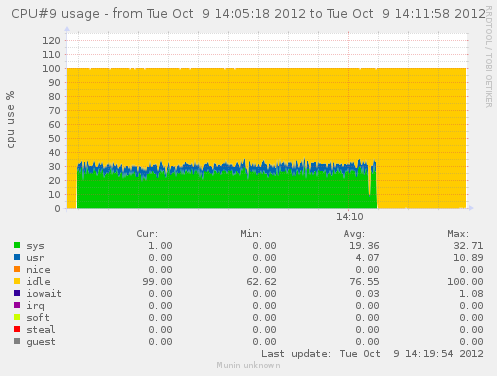Click the purple irq legend swatch
Screen dimensions: 497x376
[x=17, y=305]
